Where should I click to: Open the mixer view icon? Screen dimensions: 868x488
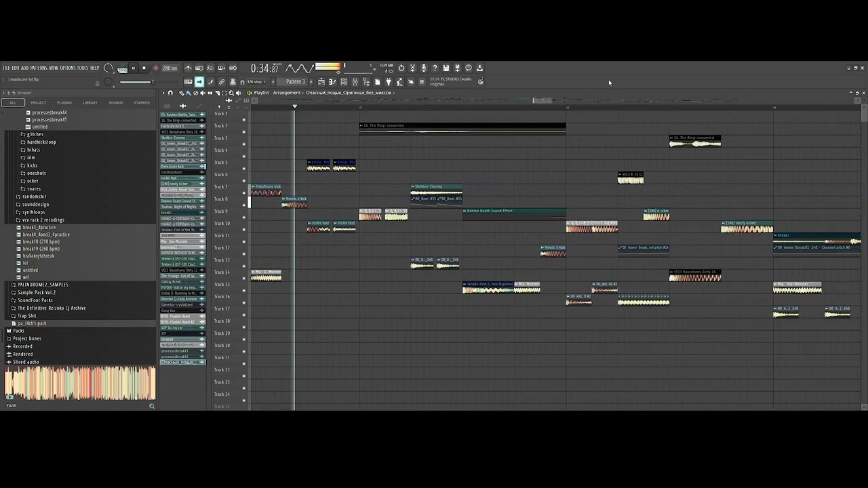(355, 82)
